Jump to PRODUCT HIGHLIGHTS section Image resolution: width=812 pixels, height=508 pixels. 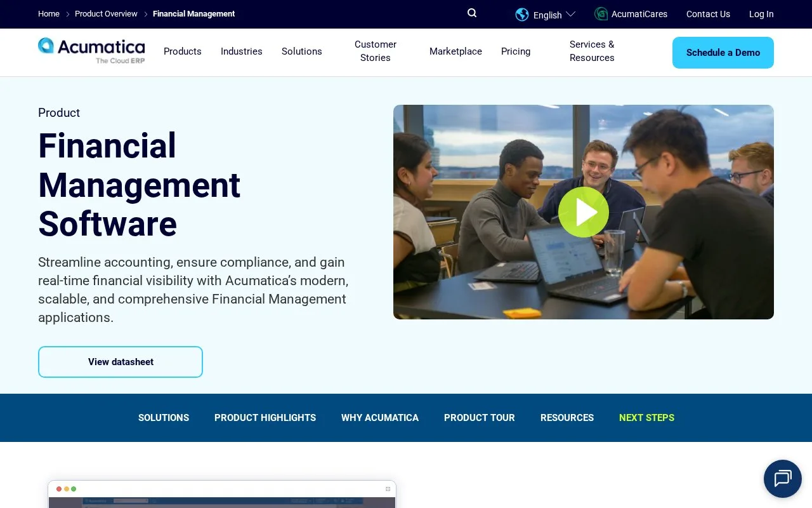coord(265,418)
